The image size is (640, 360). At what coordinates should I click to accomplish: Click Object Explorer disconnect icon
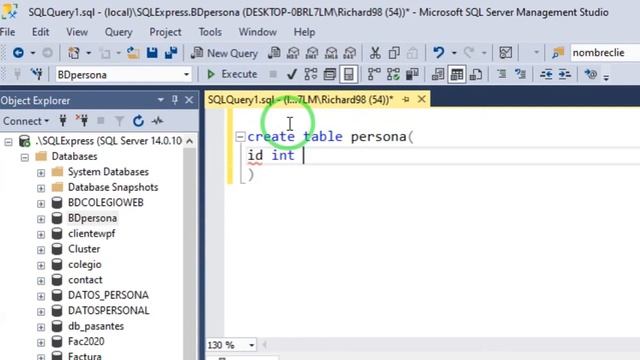82,121
